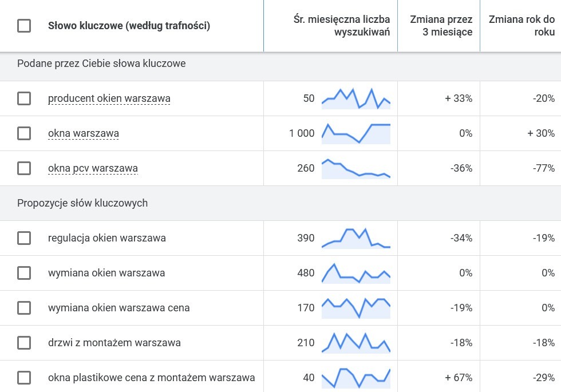Check the 'producent okien warszawa' row checkbox
The width and height of the screenshot is (561, 392).
[24, 98]
